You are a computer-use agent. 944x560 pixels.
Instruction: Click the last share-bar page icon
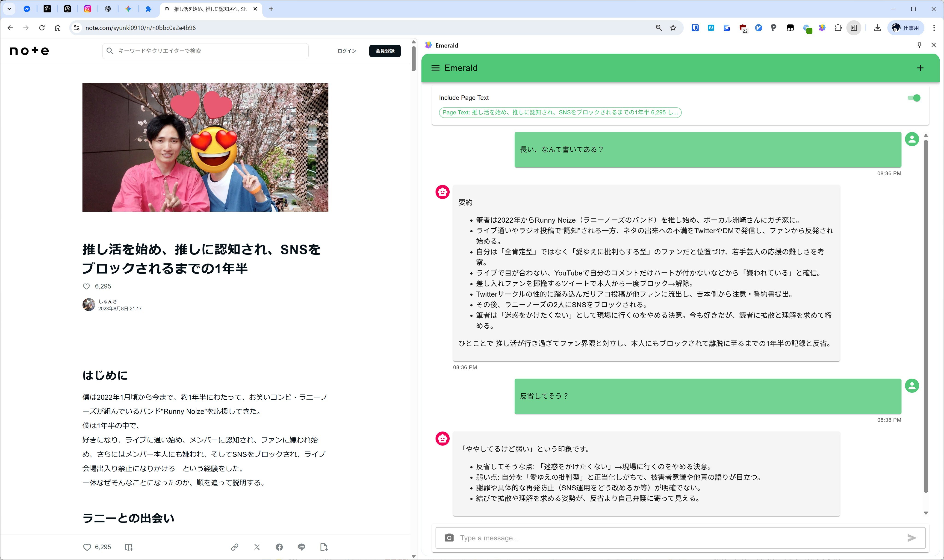click(324, 547)
